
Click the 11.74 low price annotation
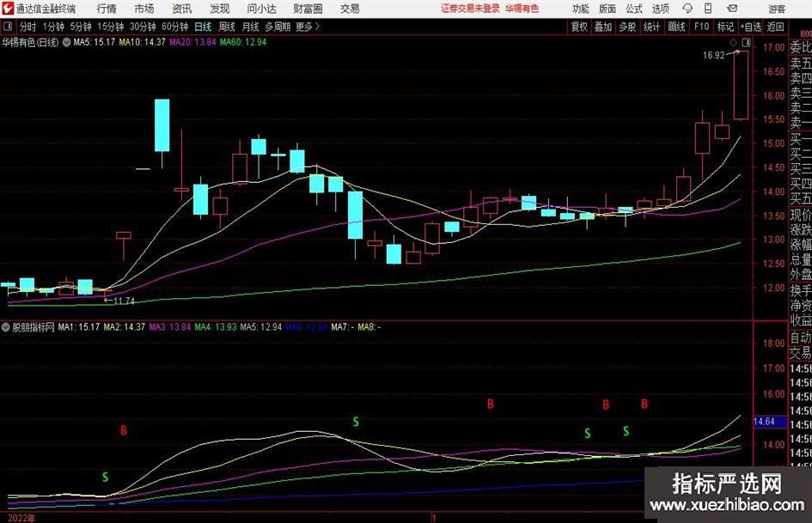point(124,301)
